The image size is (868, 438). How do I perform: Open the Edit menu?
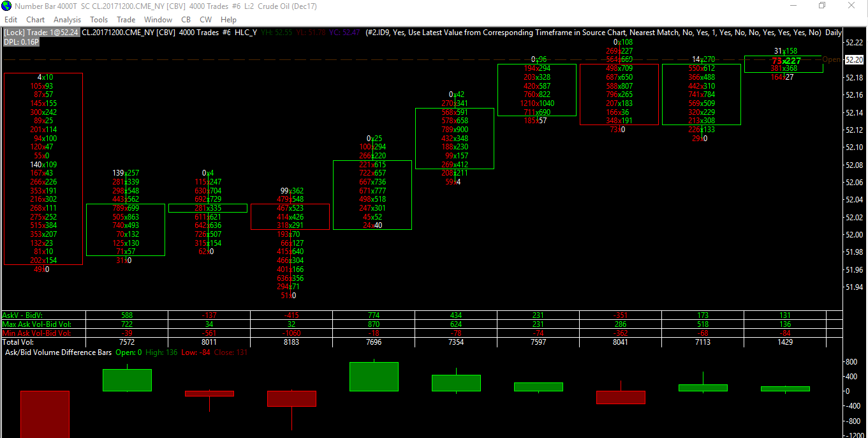(x=11, y=20)
